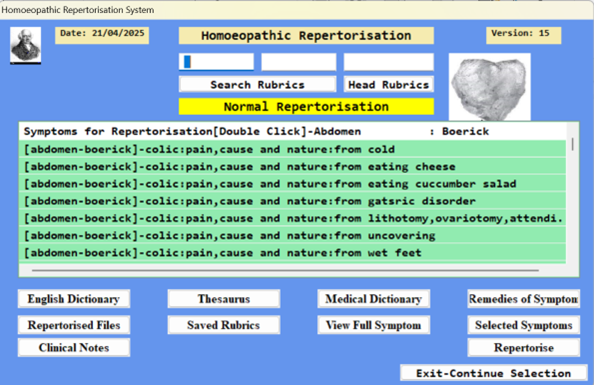Focus the third search input field
The width and height of the screenshot is (594, 385).
(388, 62)
